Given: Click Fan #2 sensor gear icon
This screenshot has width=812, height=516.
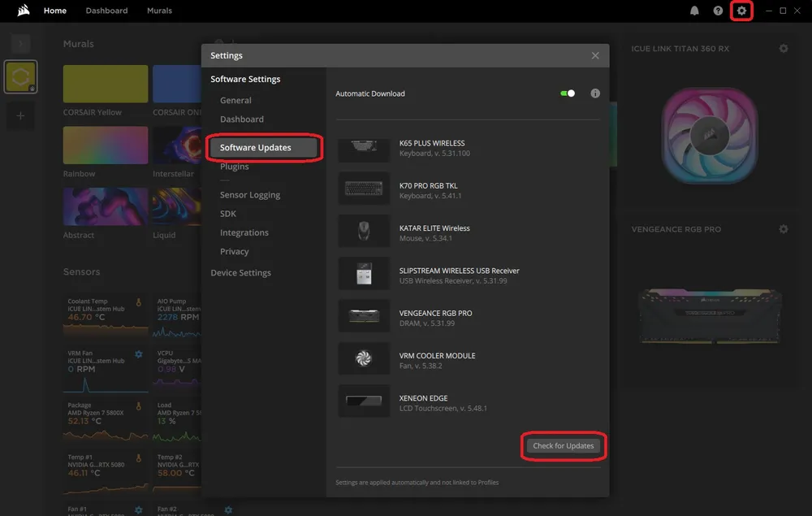Looking at the screenshot, I should coord(228,510).
